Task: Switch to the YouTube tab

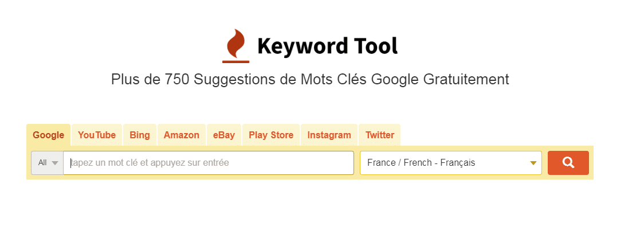Action: click(x=96, y=135)
